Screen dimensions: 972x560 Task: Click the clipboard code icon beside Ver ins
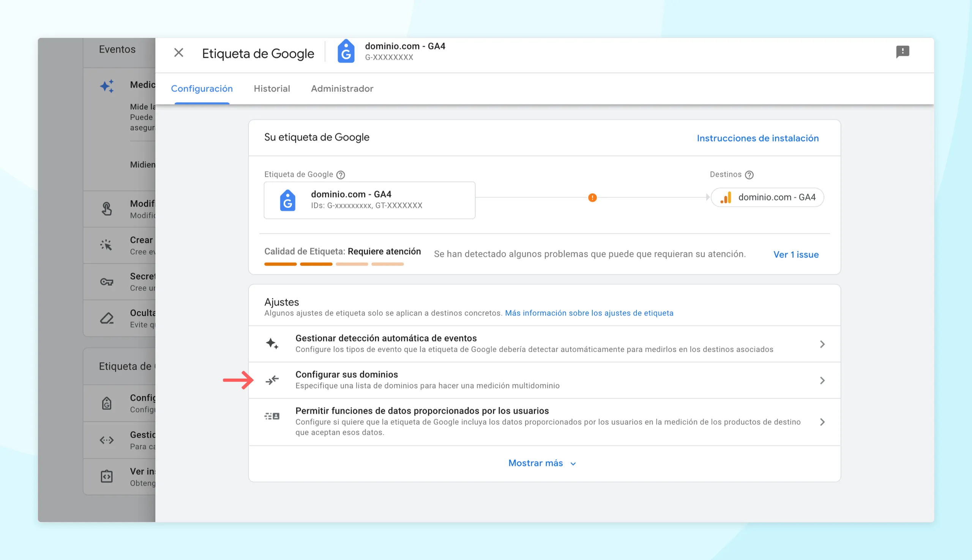pyautogui.click(x=107, y=476)
